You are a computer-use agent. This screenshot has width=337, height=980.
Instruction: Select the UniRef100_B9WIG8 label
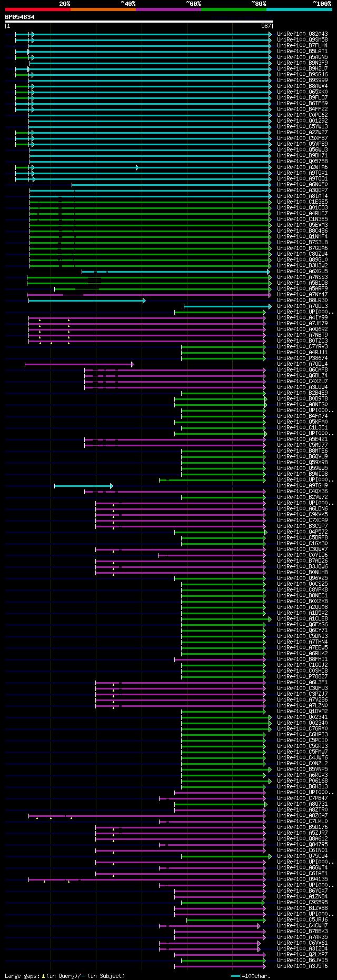(302, 474)
